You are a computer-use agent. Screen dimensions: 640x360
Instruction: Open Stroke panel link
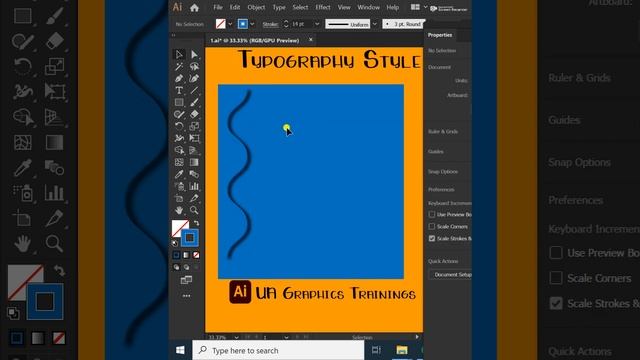pos(270,24)
